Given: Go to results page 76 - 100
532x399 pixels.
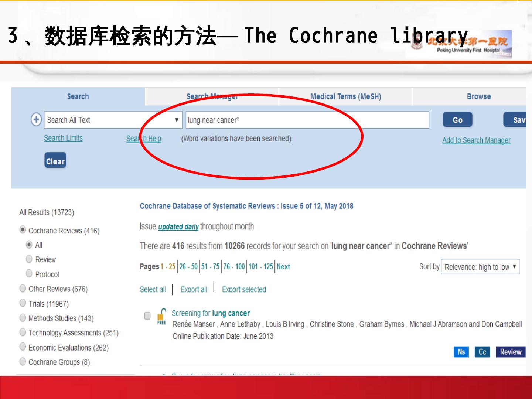Looking at the screenshot, I should tap(234, 266).
